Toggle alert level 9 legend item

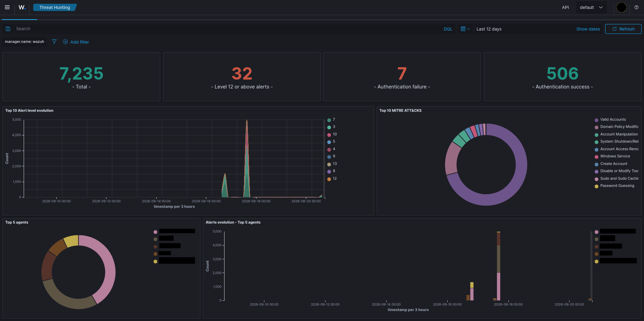pyautogui.click(x=331, y=156)
